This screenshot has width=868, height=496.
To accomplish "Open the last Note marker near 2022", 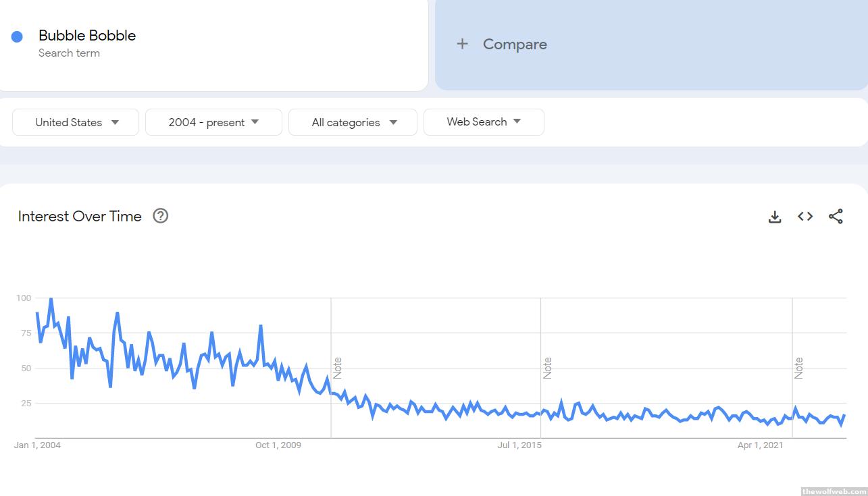I will [x=799, y=368].
